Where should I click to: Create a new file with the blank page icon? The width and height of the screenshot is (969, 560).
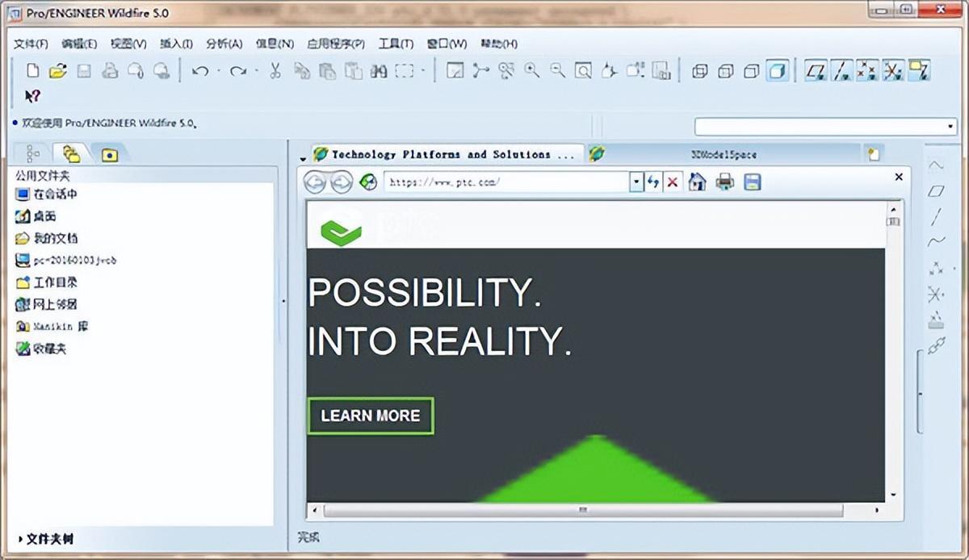(32, 71)
